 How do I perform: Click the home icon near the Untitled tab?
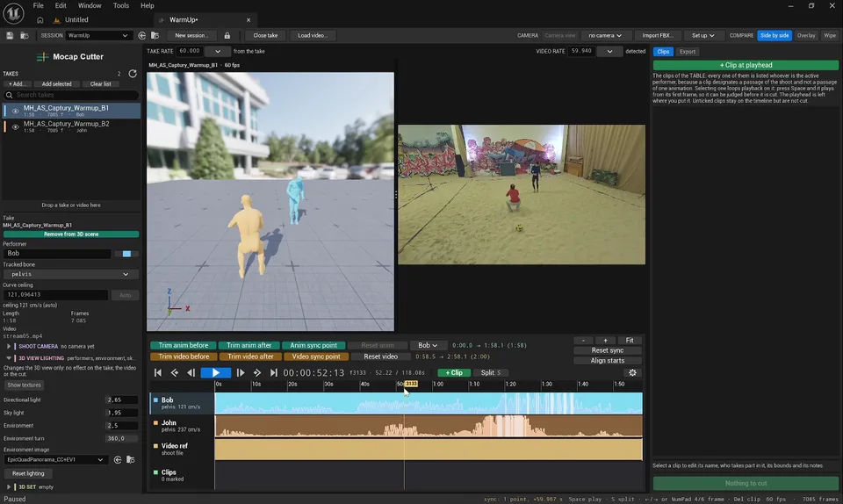(40, 20)
